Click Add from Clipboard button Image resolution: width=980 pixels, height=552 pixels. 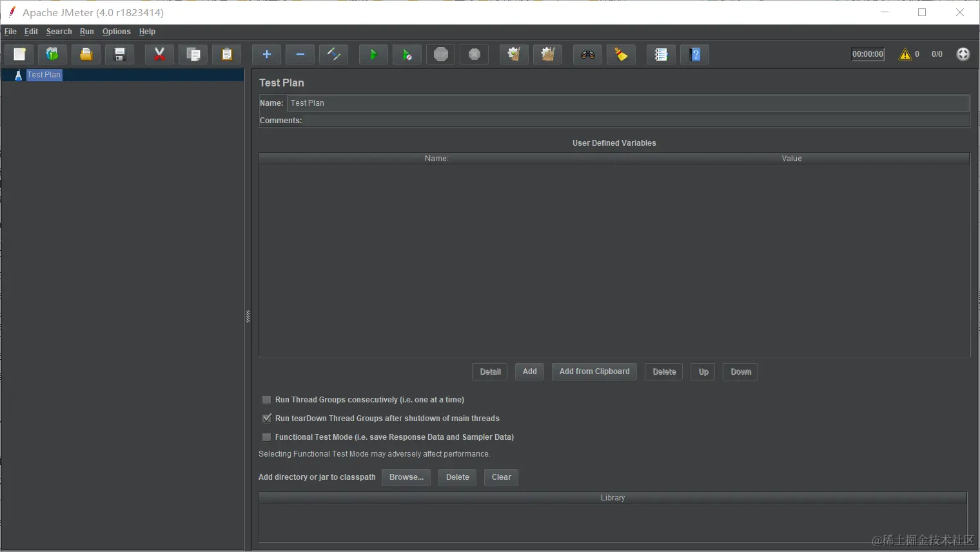tap(594, 371)
